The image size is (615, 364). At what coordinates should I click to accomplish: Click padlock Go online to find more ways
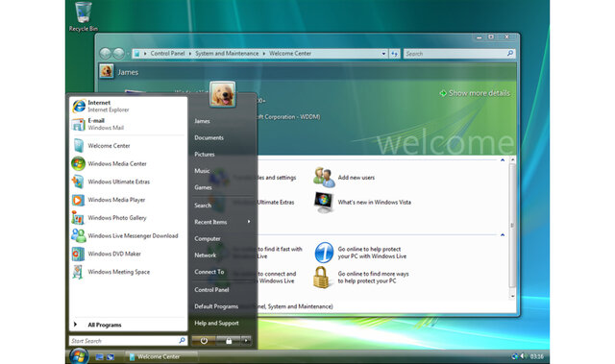tap(361, 277)
